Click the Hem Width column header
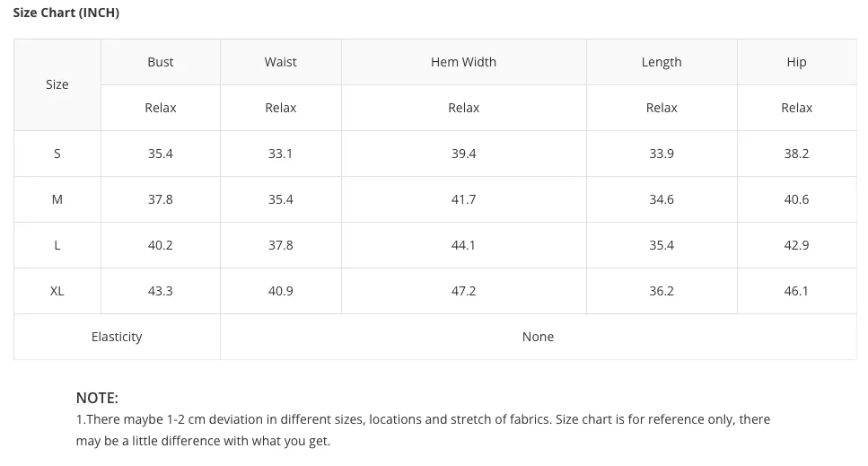Image resolution: width=868 pixels, height=466 pixels. click(x=464, y=62)
